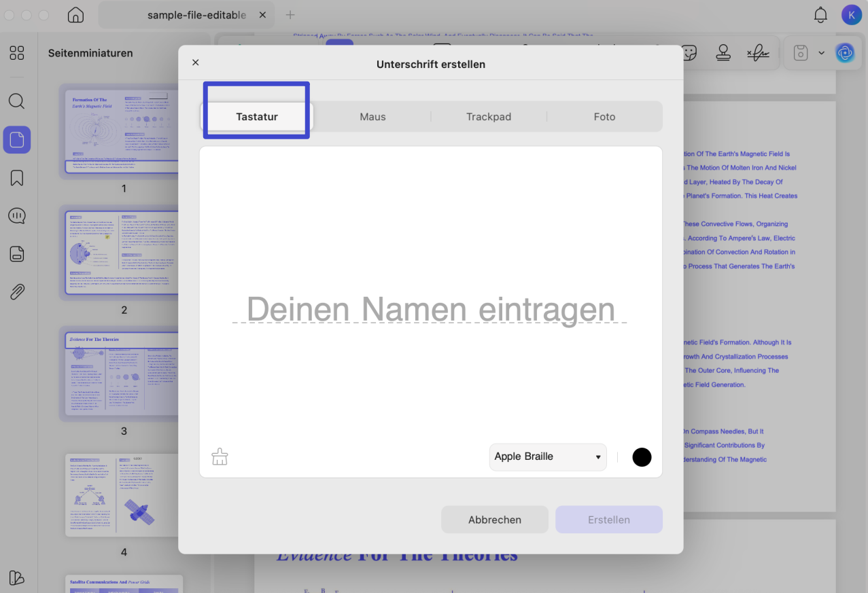
Task: Switch to the Tastatur tab
Action: (x=257, y=117)
